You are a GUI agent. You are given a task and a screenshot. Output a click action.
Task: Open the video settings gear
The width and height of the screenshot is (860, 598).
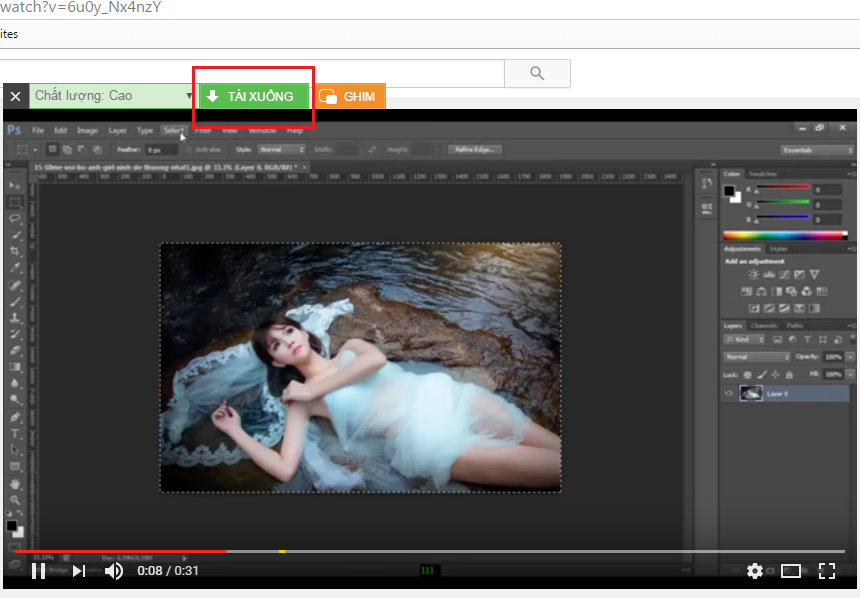(x=755, y=571)
